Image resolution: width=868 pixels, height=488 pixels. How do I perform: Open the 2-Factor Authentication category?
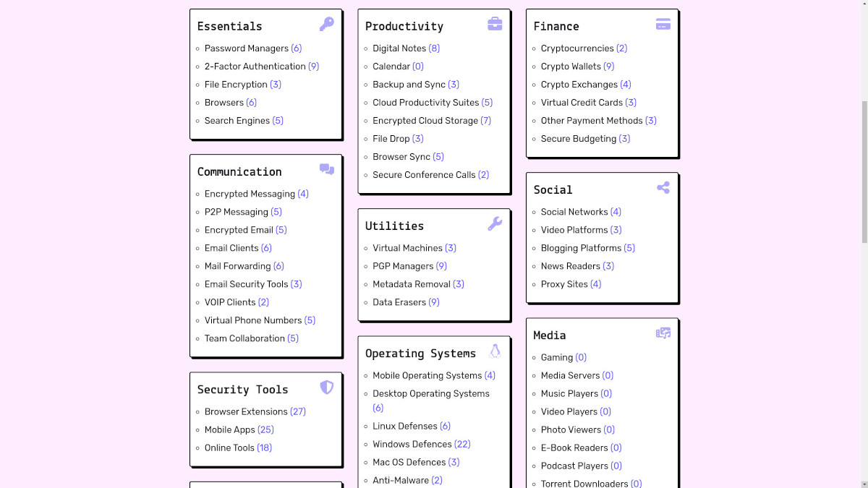tap(255, 67)
